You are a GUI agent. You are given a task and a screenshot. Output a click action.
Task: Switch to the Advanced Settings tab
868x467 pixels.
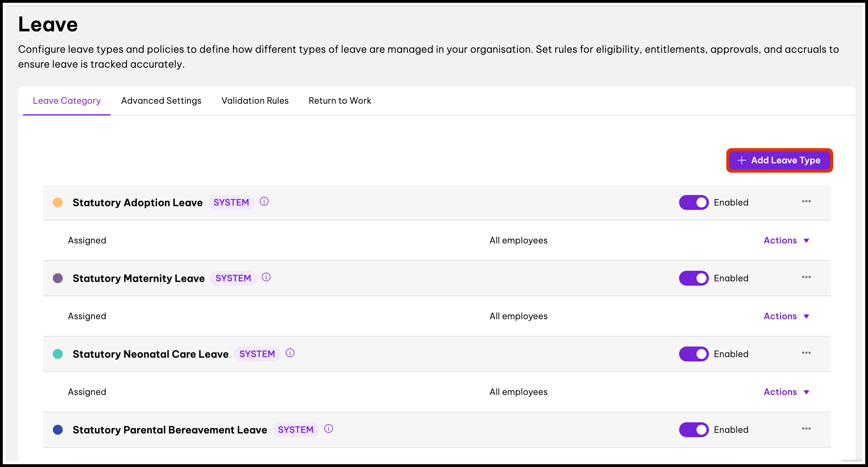(161, 101)
